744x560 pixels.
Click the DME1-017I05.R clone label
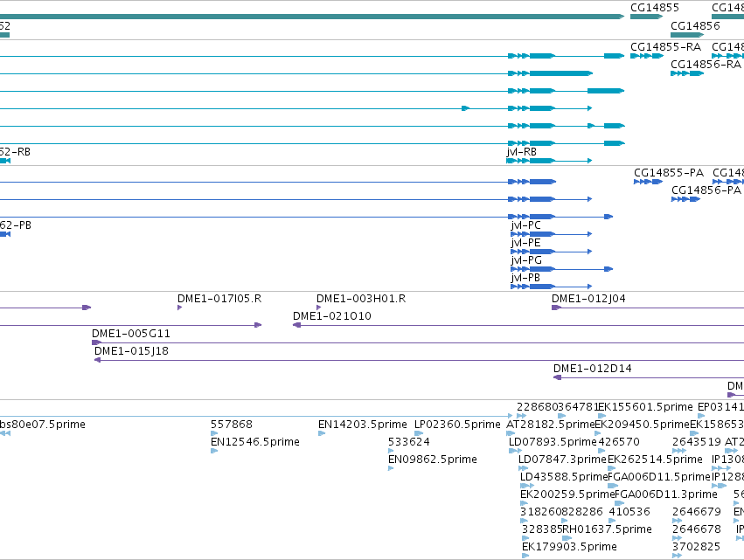click(x=219, y=299)
